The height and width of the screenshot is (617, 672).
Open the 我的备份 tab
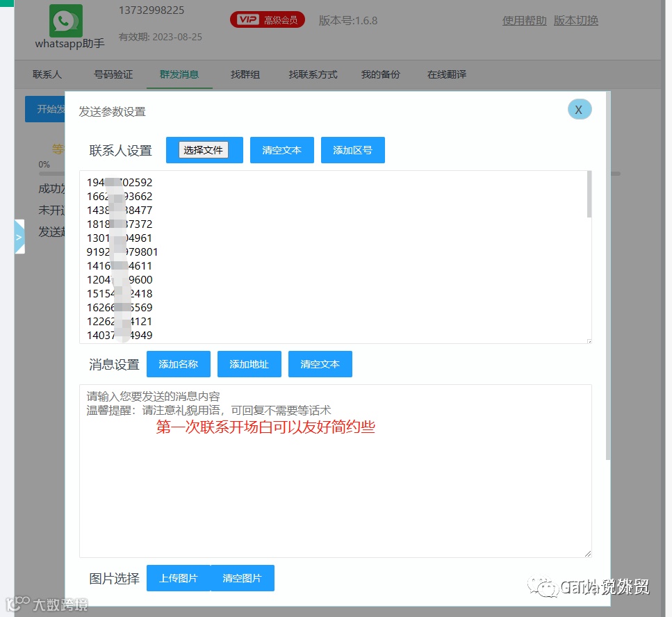[380, 74]
